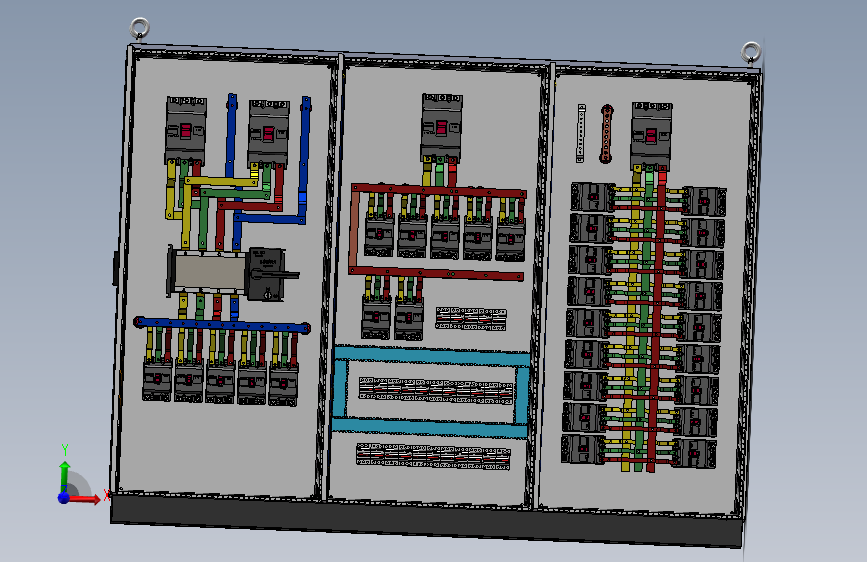The image size is (867, 562).
Task: Select the top-right lifting eye bolt
Action: (751, 53)
